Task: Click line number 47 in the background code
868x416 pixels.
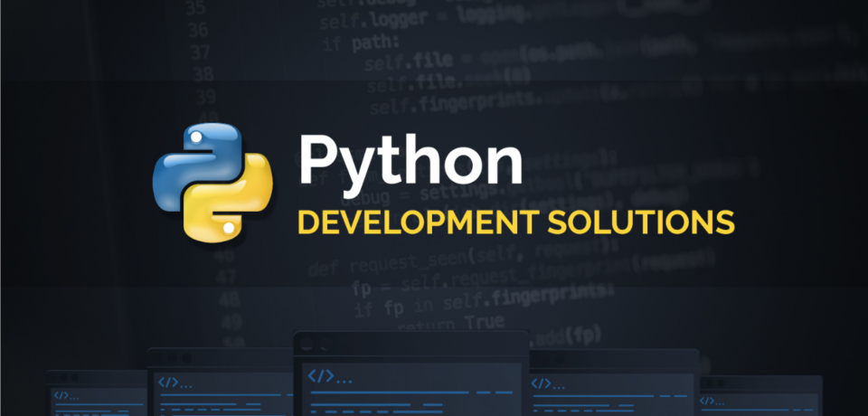Action: (x=224, y=277)
